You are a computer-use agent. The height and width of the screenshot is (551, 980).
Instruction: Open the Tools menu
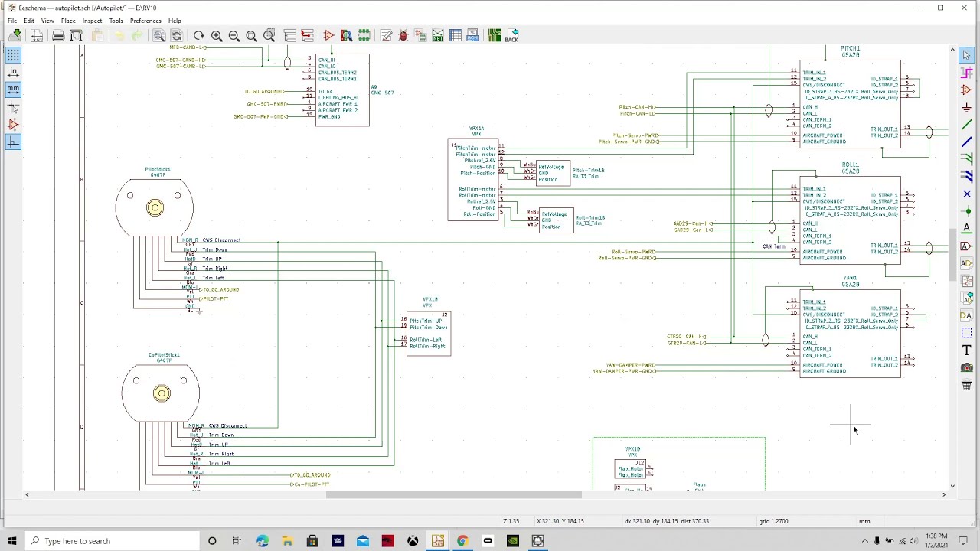[x=116, y=21]
